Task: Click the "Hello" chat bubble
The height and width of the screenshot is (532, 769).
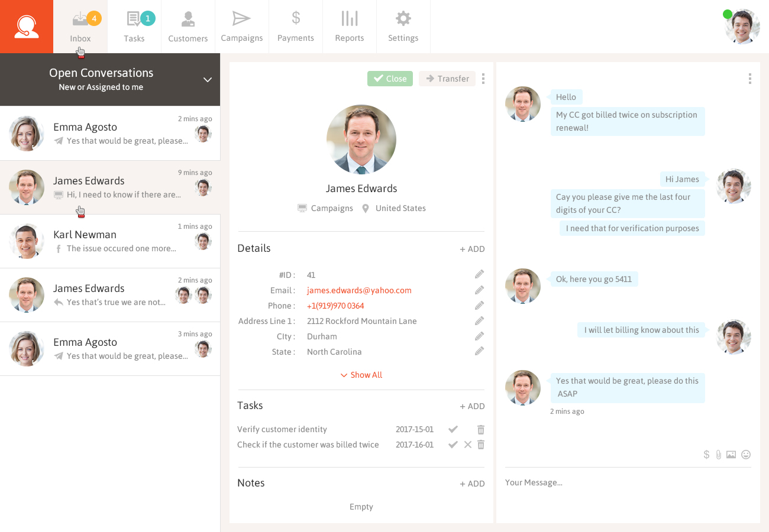Action: 566,97
